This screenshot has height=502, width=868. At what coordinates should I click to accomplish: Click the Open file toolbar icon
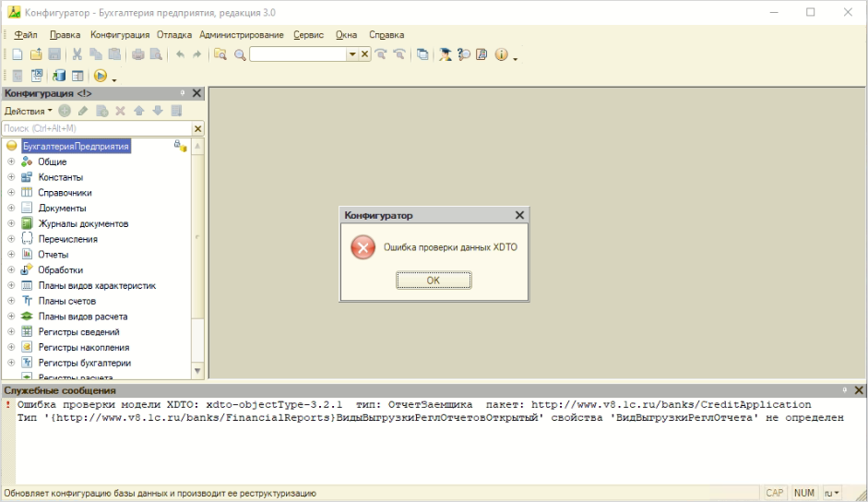[36, 54]
